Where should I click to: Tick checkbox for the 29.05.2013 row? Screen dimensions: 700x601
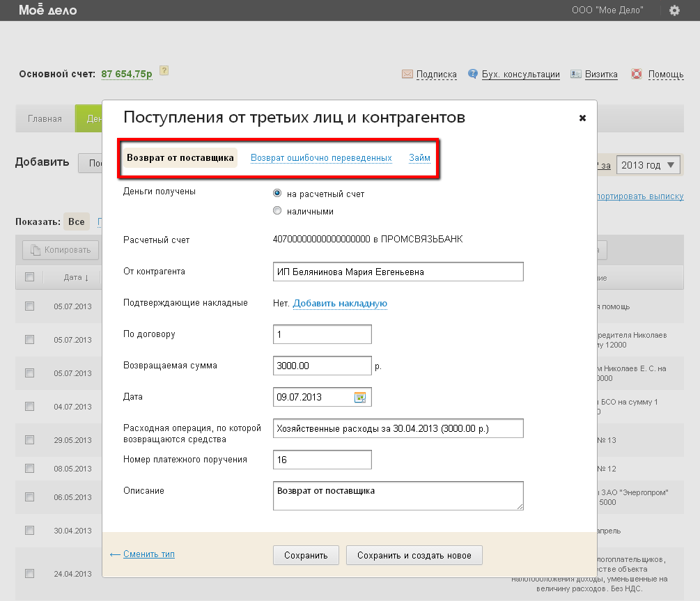pos(29,440)
